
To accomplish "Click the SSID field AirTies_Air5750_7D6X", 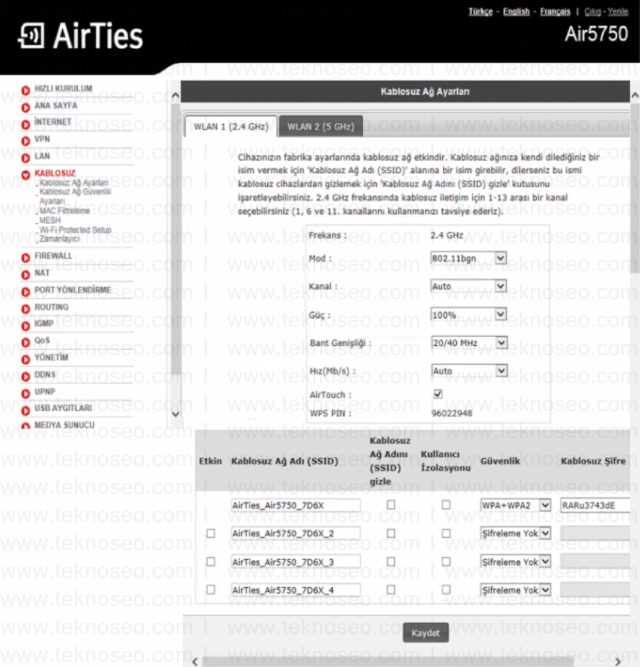I will tap(296, 505).
